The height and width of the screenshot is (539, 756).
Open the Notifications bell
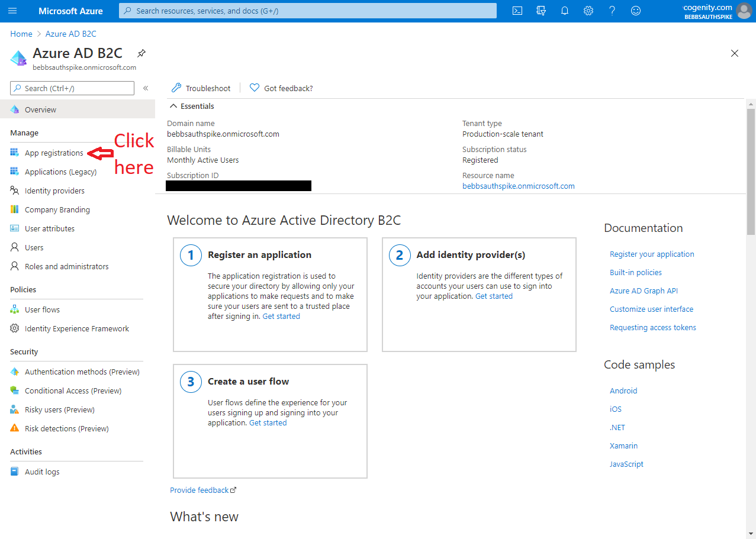click(564, 11)
